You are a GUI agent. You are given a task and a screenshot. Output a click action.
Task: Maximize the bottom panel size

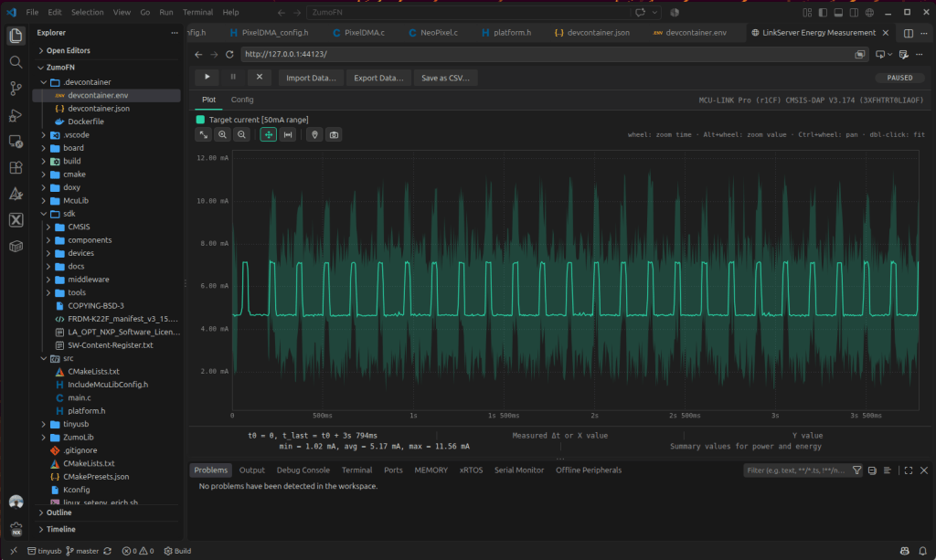[909, 470]
